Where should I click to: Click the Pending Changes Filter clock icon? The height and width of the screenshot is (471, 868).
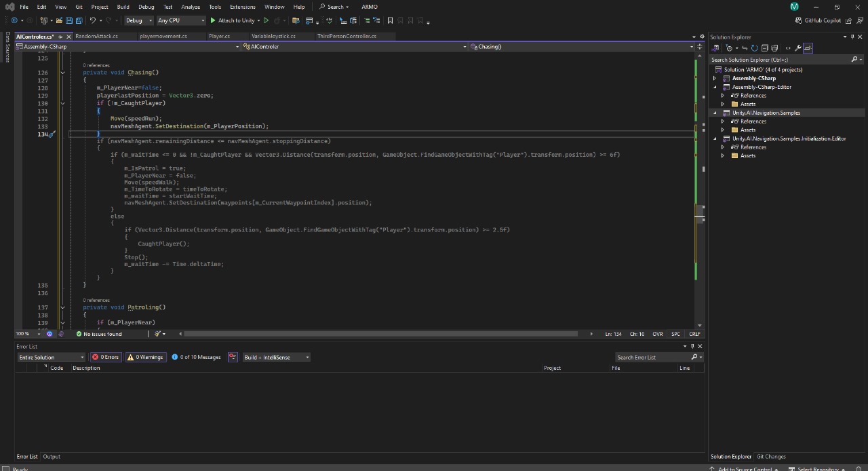(x=729, y=48)
